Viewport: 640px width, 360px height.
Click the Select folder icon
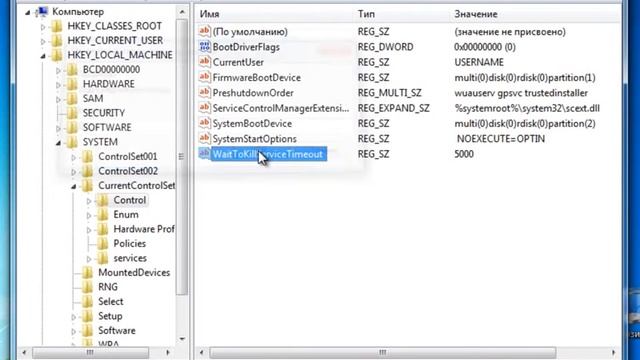click(87, 302)
